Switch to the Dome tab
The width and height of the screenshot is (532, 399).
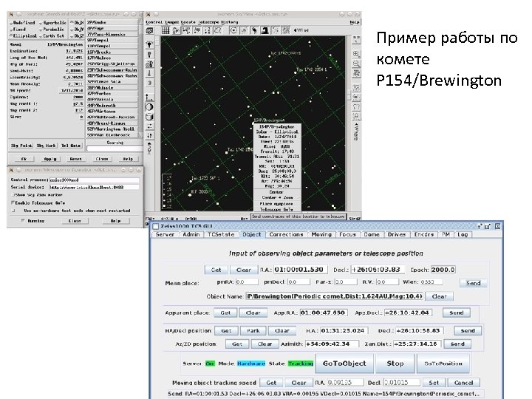tap(372, 234)
